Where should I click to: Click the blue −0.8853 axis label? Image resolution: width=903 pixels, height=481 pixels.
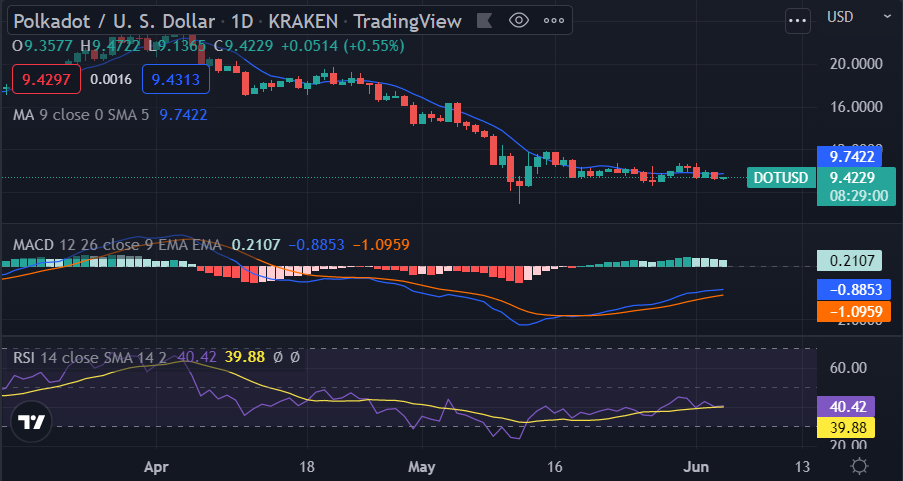point(853,290)
